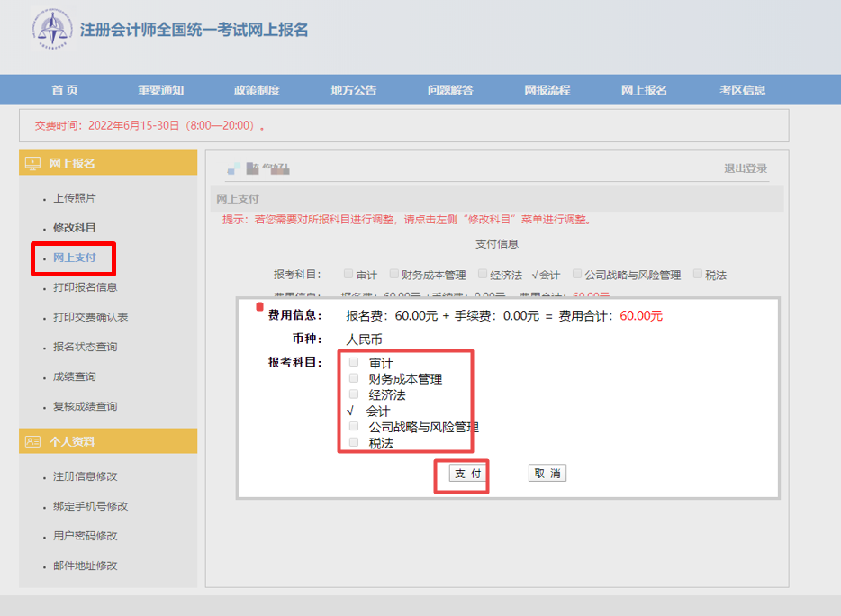The width and height of the screenshot is (841, 616).
Task: Select the 税法 checkbox in the dialog
Action: (x=354, y=442)
